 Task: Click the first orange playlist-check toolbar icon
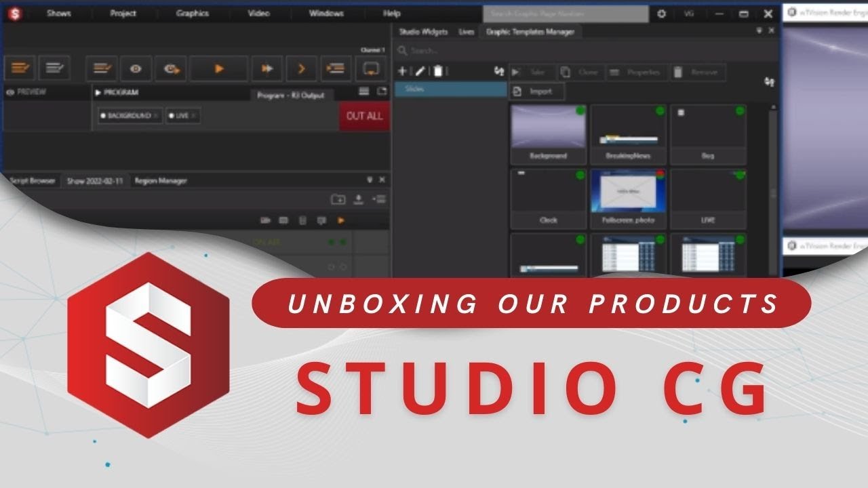20,68
